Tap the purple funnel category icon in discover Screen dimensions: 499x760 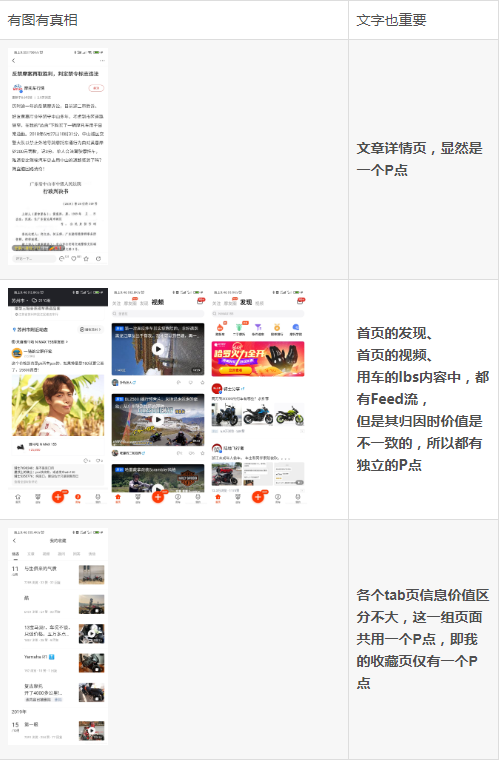[x=258, y=329]
